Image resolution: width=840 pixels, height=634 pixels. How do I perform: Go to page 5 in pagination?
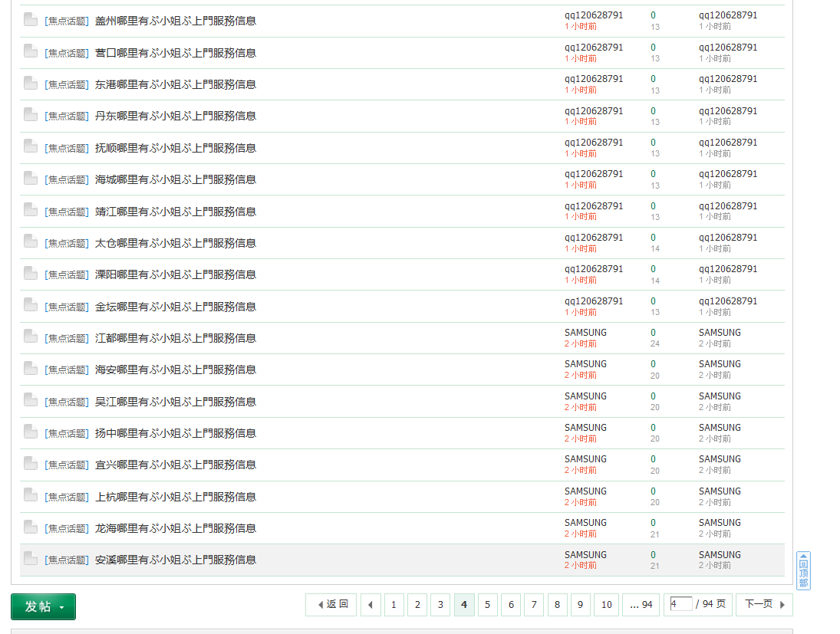pos(487,605)
